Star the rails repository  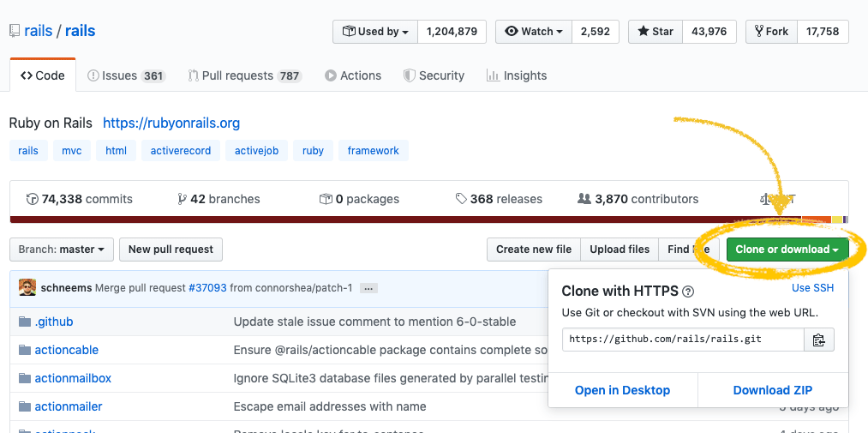pyautogui.click(x=655, y=32)
